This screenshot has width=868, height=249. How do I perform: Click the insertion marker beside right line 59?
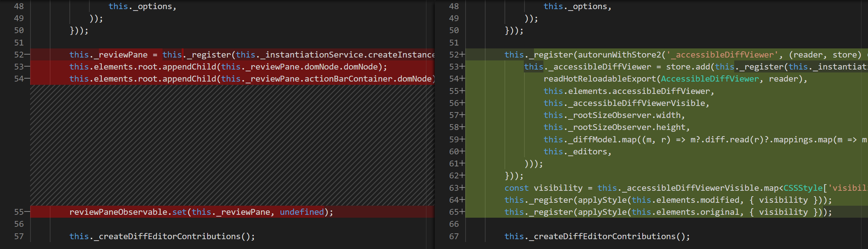tap(462, 139)
